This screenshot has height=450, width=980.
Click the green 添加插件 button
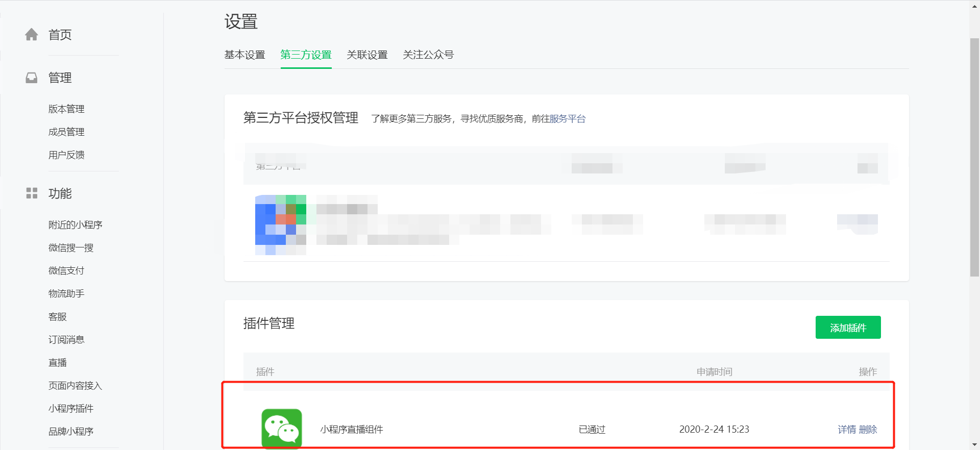848,327
